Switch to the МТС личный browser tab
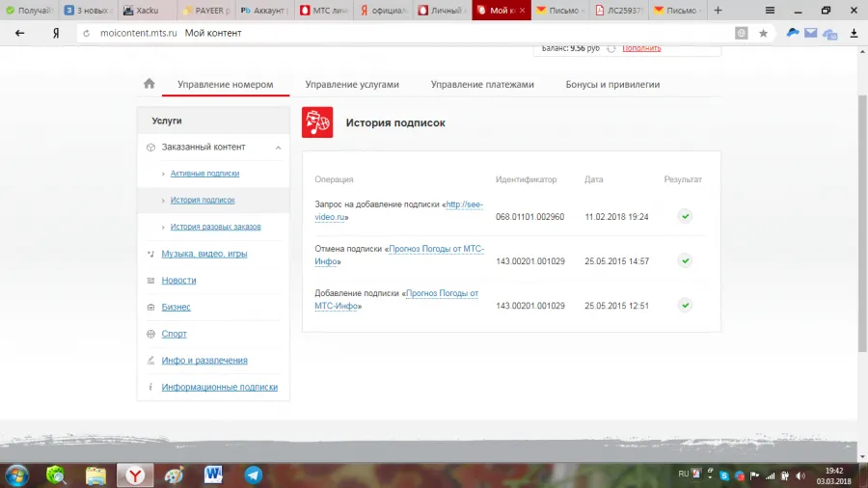The width and height of the screenshot is (868, 488). [x=324, y=10]
